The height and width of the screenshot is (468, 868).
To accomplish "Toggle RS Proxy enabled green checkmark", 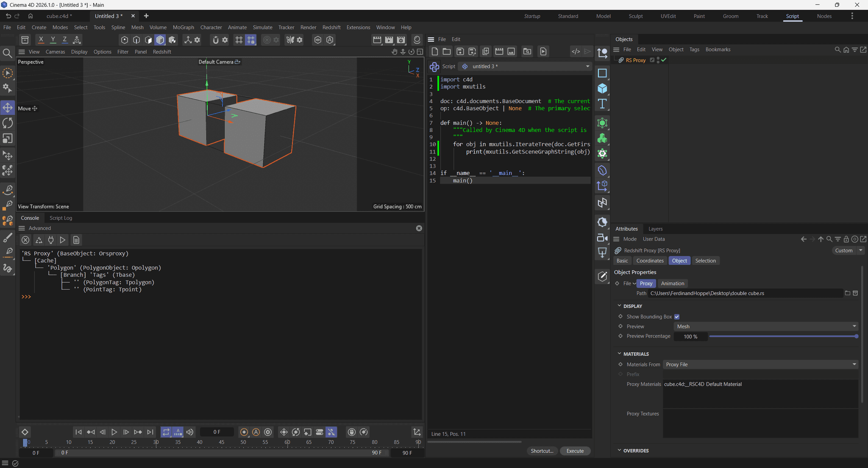I will pyautogui.click(x=664, y=60).
